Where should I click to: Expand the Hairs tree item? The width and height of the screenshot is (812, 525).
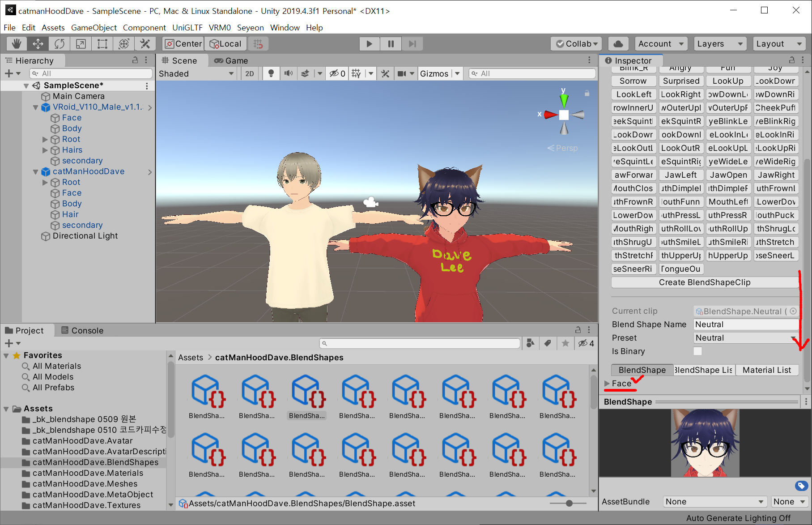45,150
